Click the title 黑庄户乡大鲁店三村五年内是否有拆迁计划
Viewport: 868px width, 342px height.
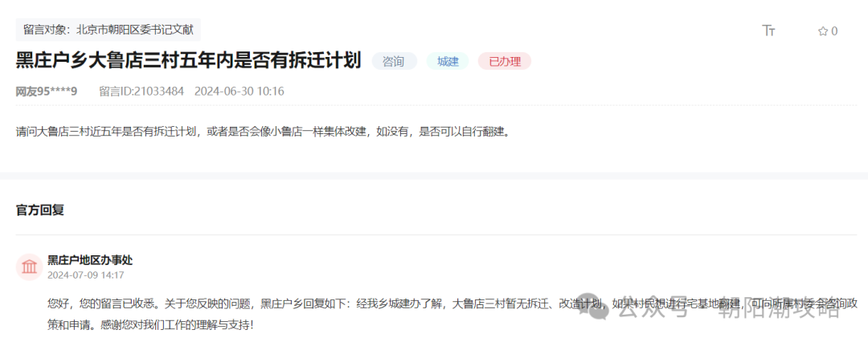tap(189, 60)
